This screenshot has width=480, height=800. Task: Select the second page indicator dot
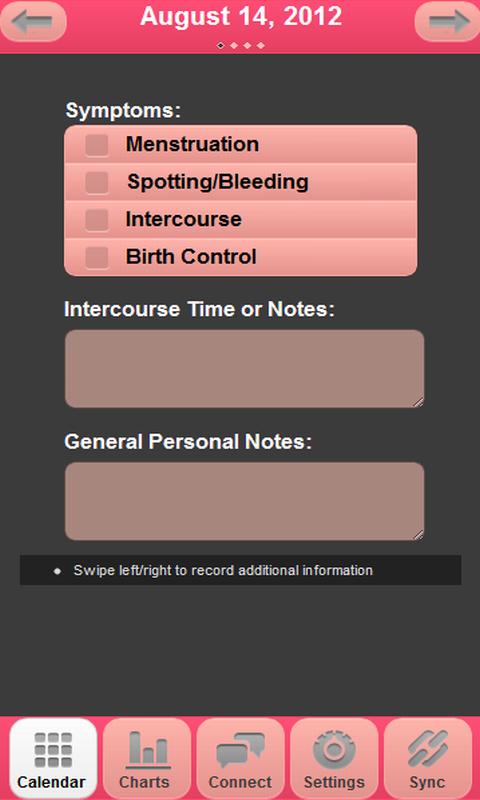tap(234, 45)
